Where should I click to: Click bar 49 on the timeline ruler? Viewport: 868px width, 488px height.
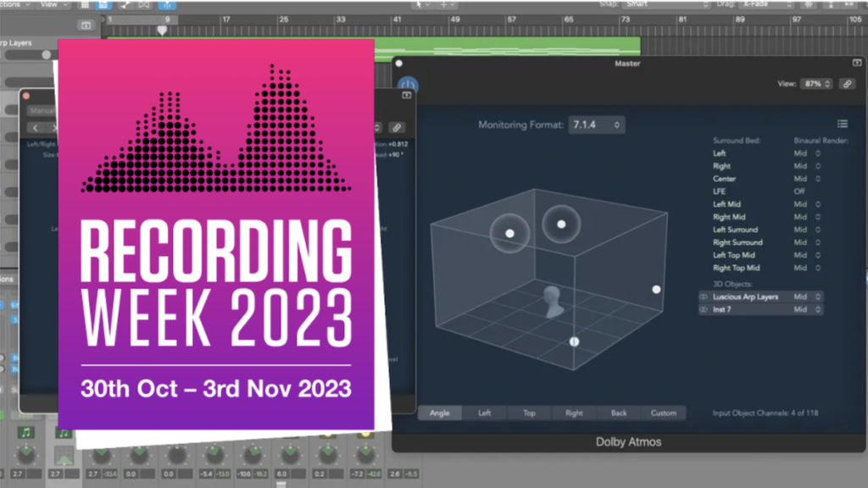tap(455, 19)
